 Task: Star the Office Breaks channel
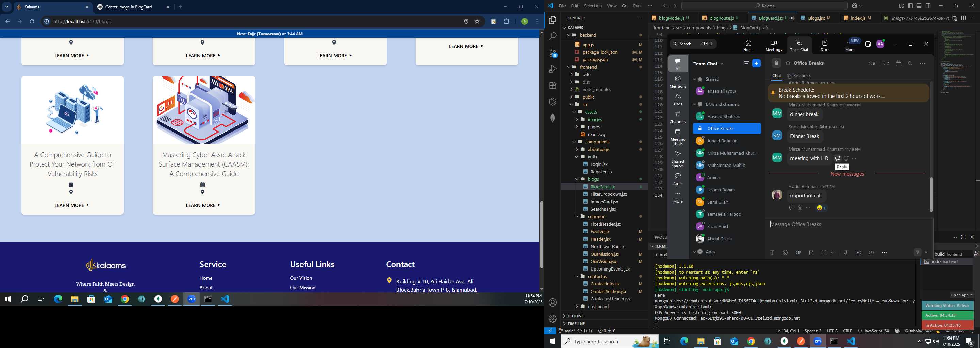[x=788, y=63]
